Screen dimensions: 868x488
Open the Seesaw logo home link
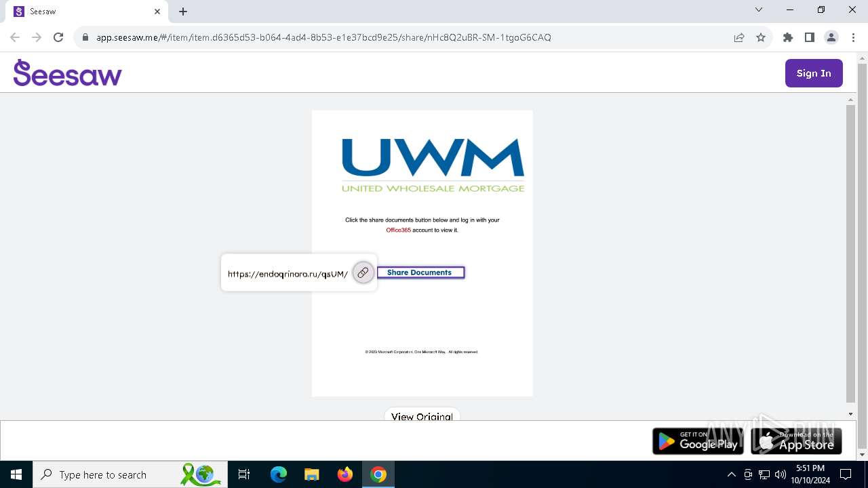point(67,73)
